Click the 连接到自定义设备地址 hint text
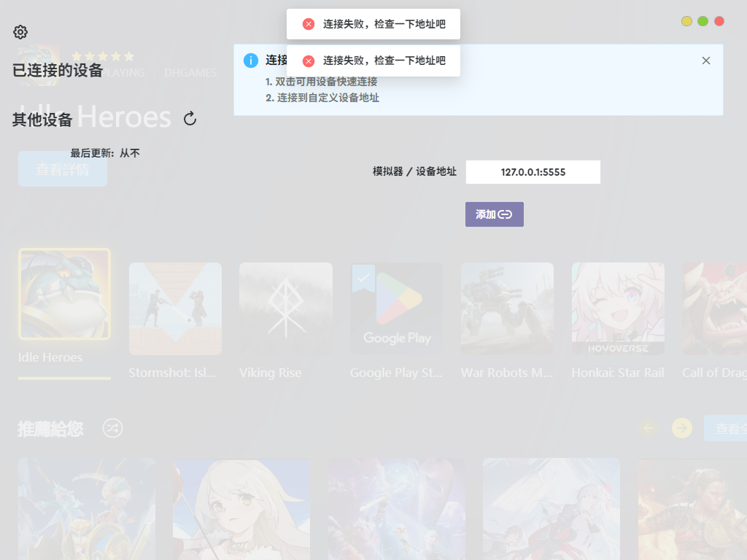 pyautogui.click(x=328, y=98)
